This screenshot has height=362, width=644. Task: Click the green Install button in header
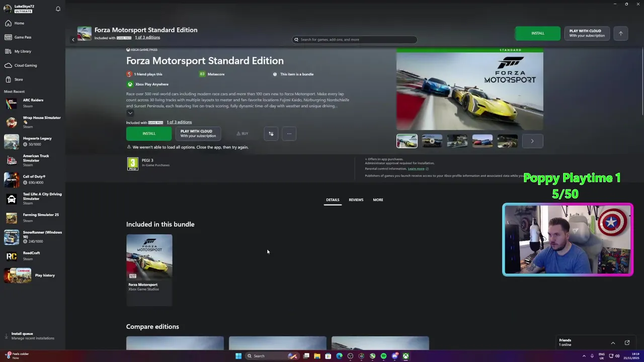[538, 33]
